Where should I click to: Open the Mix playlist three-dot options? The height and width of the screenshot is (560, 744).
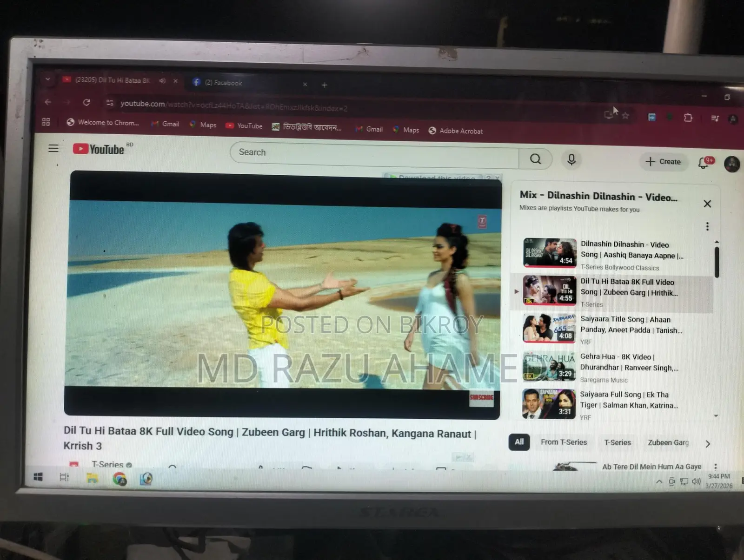(707, 226)
